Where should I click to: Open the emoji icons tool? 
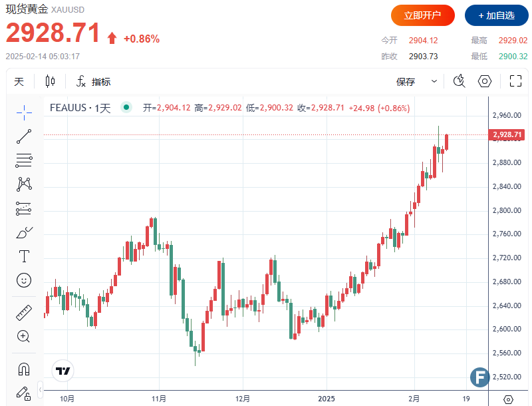(24, 280)
